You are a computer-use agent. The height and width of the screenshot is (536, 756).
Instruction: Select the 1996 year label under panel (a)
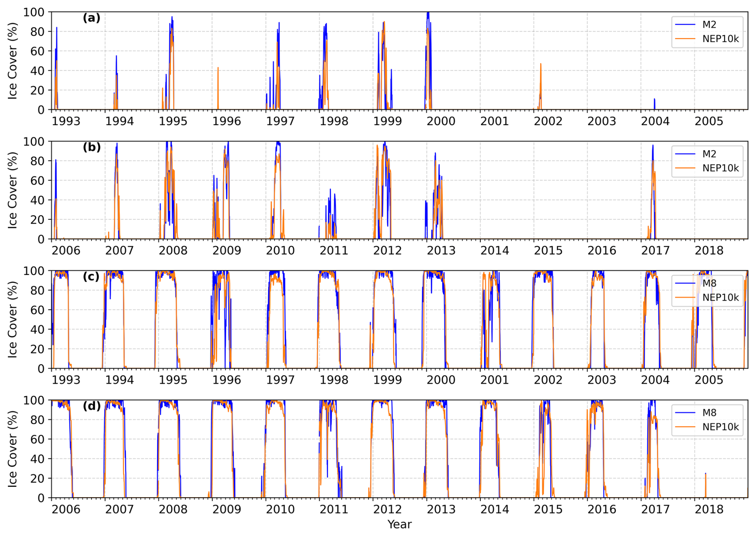tap(227, 121)
